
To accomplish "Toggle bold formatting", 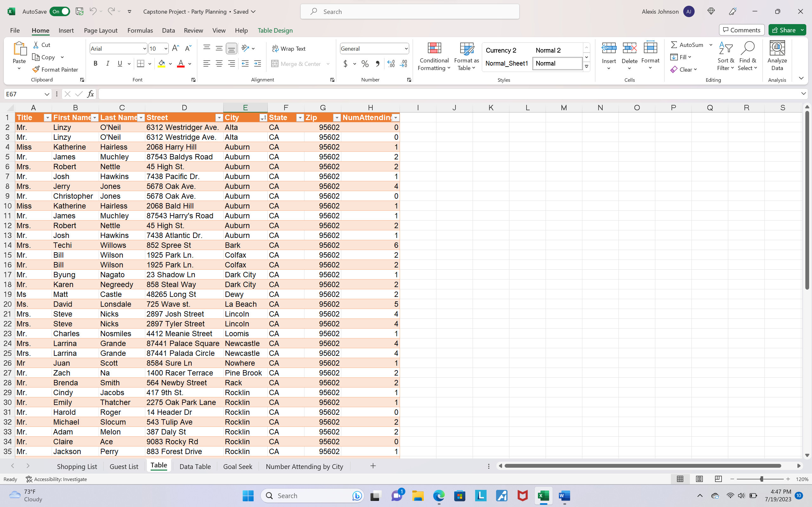I will [x=95, y=63].
